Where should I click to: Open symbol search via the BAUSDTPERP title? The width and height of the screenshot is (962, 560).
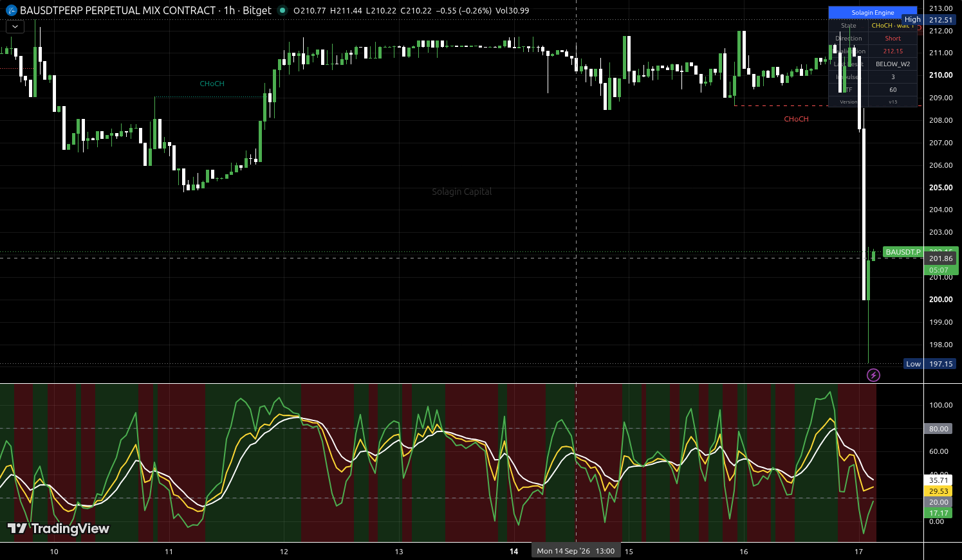pyautogui.click(x=118, y=10)
